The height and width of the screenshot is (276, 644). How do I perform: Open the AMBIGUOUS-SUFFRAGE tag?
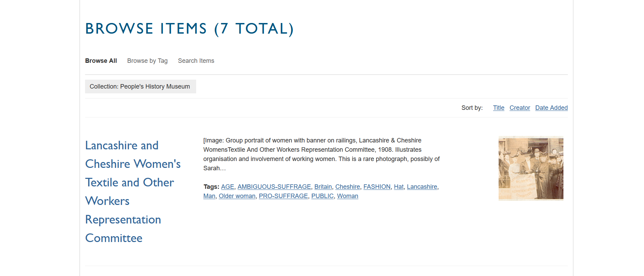coord(274,187)
